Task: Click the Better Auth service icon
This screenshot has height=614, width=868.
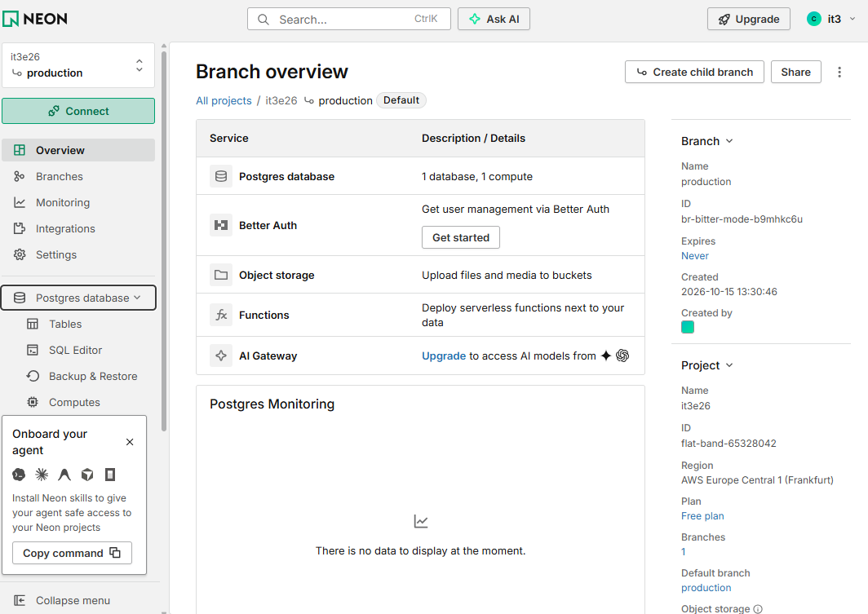Action: pos(221,225)
